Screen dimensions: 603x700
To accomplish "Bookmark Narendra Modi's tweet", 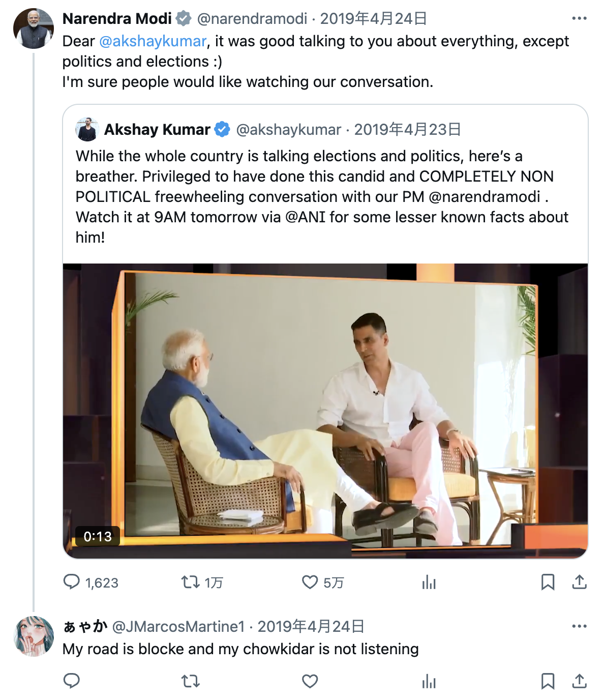I will 548,582.
